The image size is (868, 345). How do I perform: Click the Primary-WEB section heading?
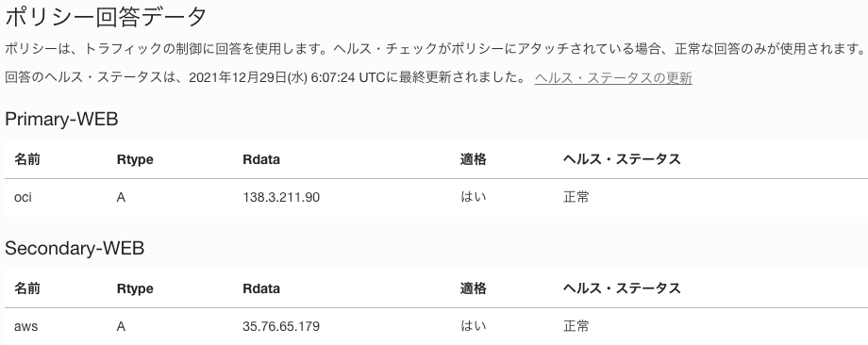tap(61, 119)
